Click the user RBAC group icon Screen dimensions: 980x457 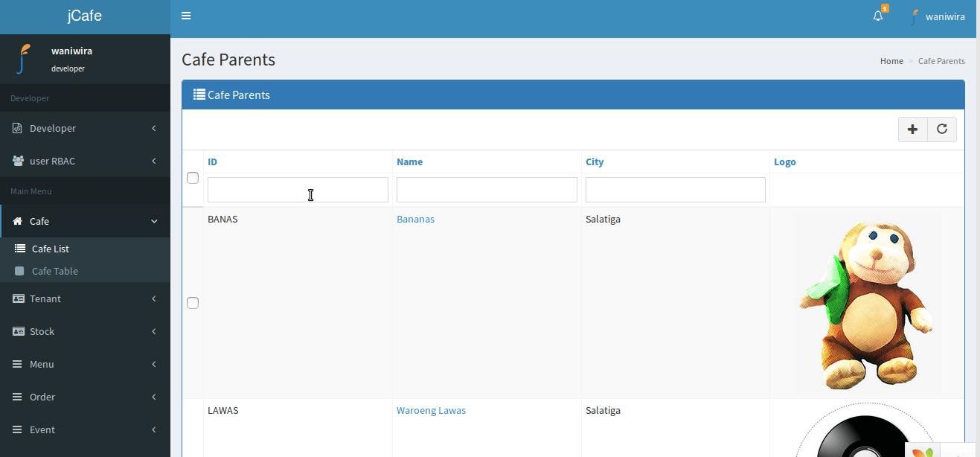pos(18,161)
